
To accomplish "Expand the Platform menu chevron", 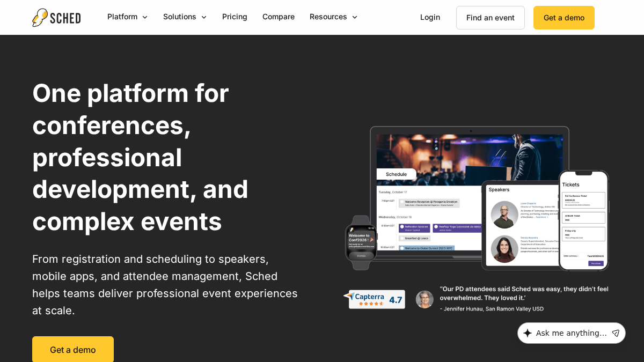I will (x=144, y=17).
